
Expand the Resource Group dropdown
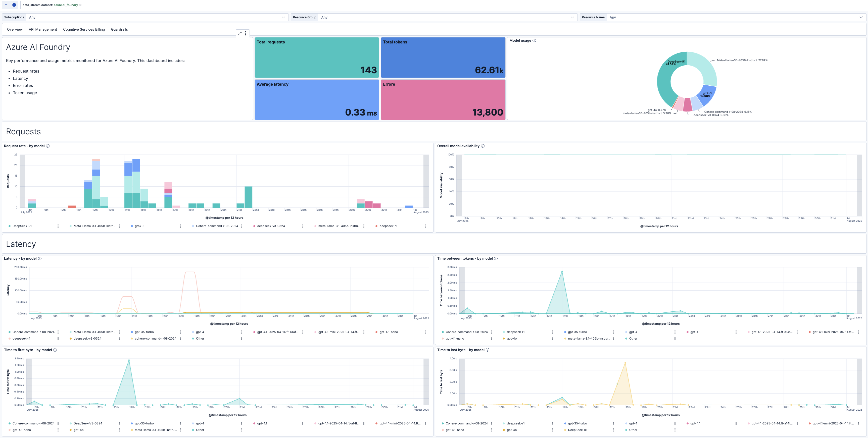coord(572,17)
